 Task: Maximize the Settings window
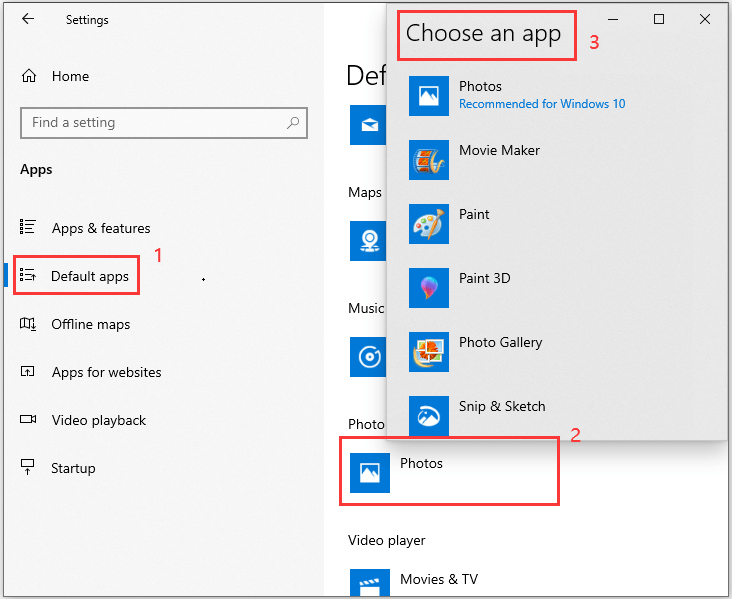pos(659,19)
